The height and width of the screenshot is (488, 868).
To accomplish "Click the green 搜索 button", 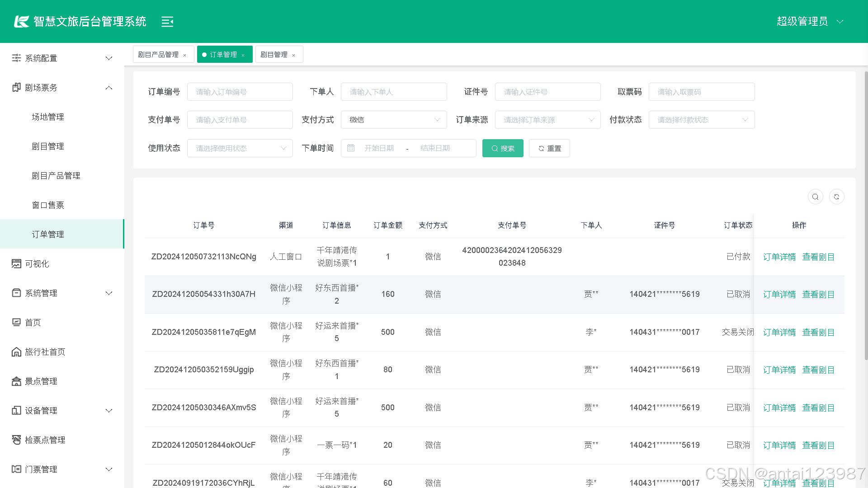I will (502, 148).
